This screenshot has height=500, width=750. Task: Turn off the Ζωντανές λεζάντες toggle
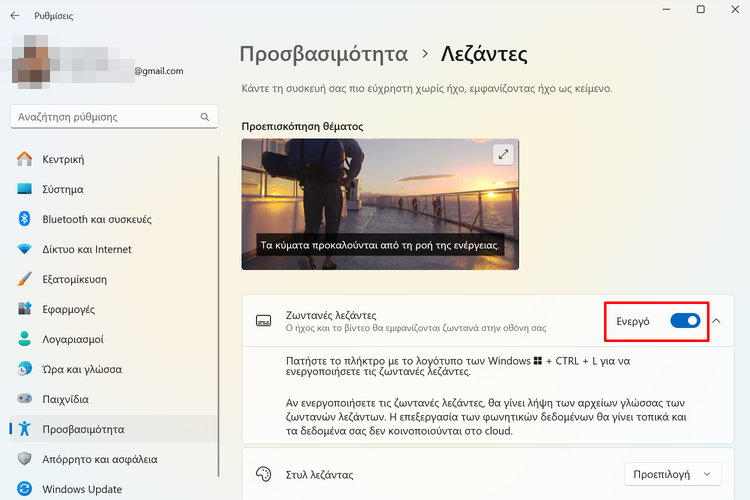pyautogui.click(x=685, y=321)
